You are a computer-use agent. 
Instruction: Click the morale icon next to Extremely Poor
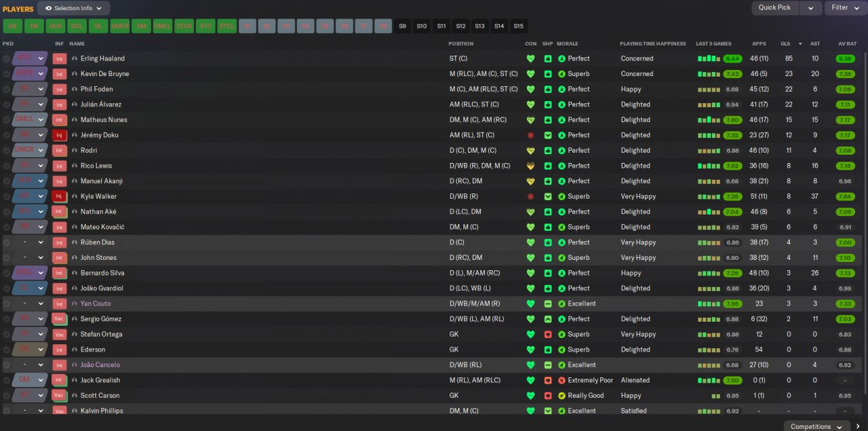pos(561,380)
